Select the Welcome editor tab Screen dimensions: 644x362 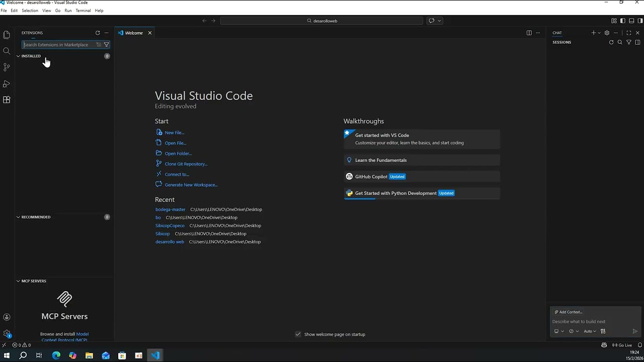tap(134, 33)
